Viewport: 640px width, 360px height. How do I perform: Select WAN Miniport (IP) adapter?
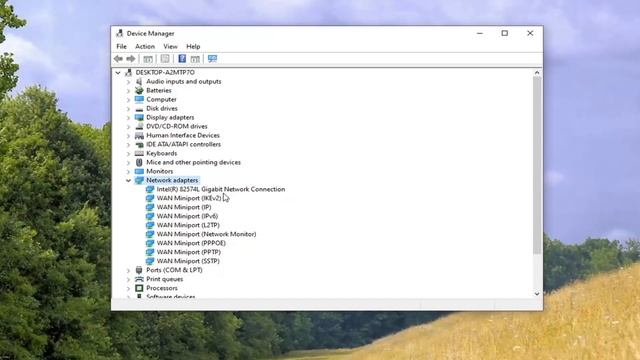(184, 207)
